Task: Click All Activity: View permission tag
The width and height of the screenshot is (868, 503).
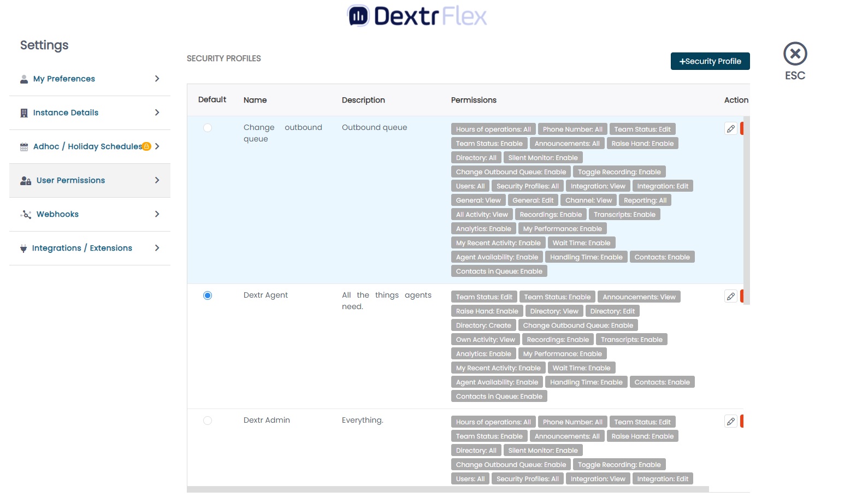Action: 482,215
